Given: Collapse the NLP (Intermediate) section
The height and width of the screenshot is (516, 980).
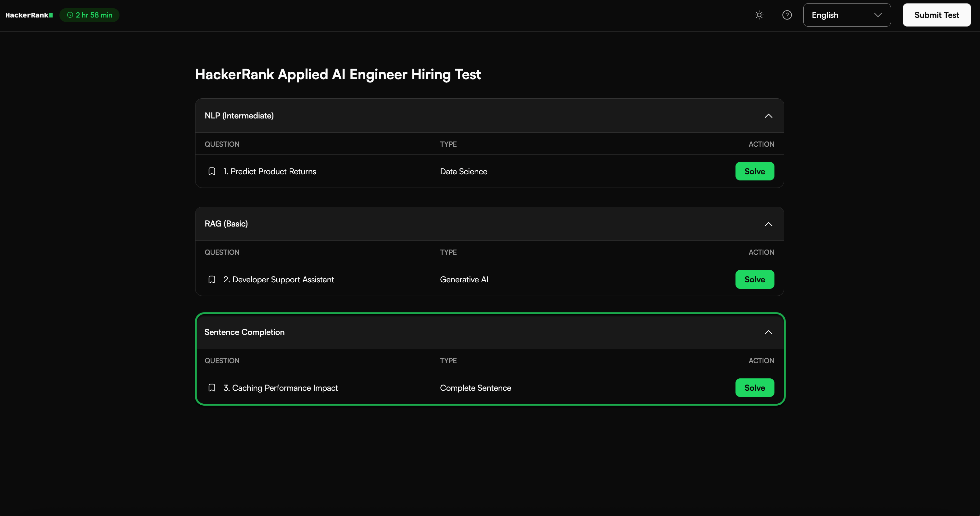Looking at the screenshot, I should point(768,116).
